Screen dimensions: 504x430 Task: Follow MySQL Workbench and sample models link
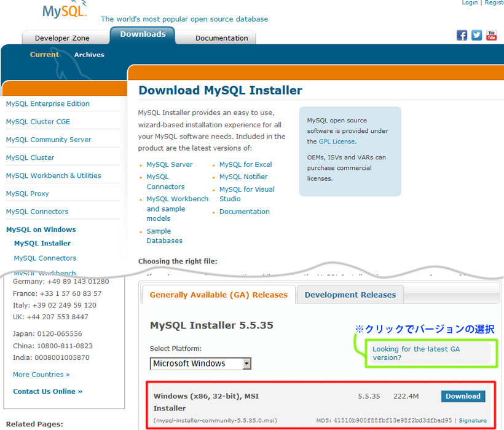(x=178, y=209)
